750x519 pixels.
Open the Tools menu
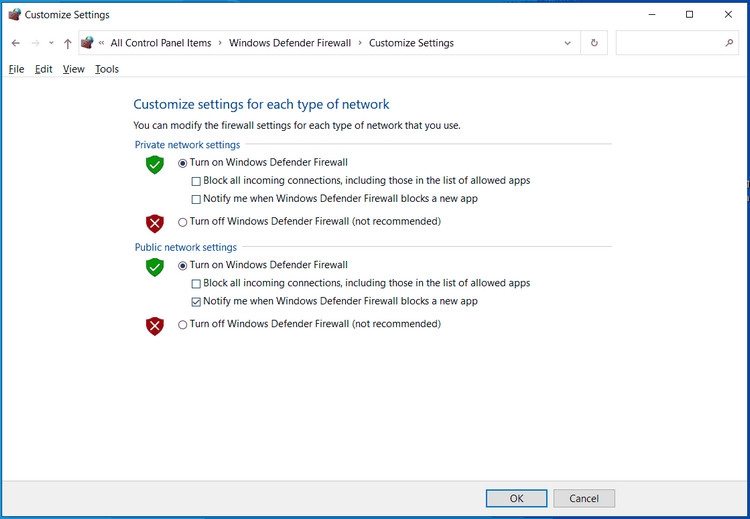(107, 69)
